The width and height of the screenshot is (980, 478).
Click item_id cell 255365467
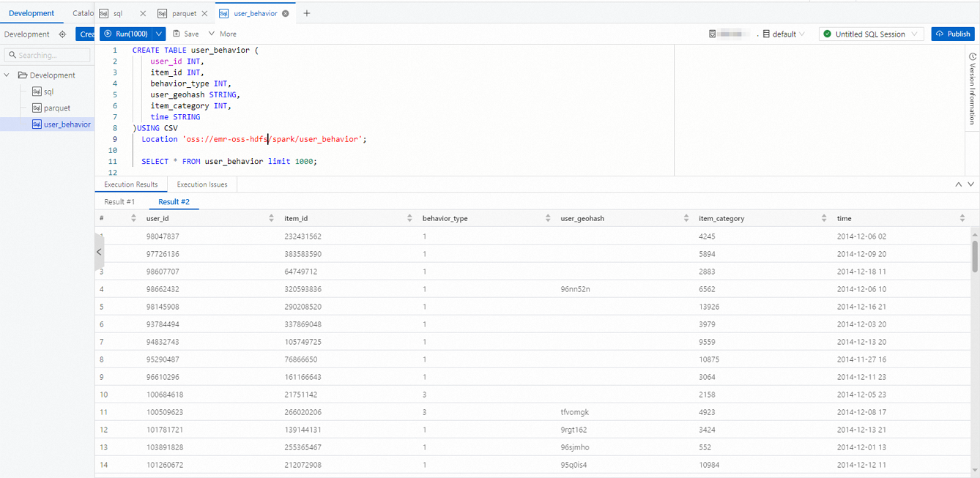(302, 447)
